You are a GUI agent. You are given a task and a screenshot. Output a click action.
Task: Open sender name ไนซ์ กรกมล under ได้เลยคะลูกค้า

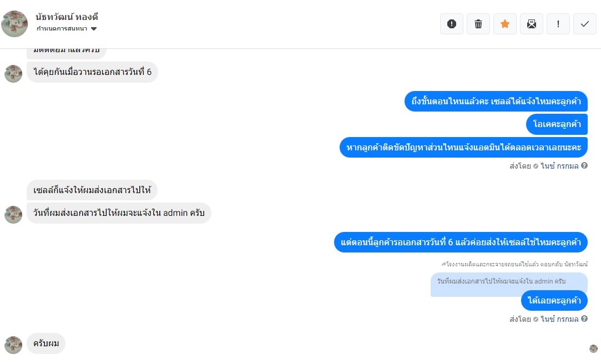click(x=559, y=319)
